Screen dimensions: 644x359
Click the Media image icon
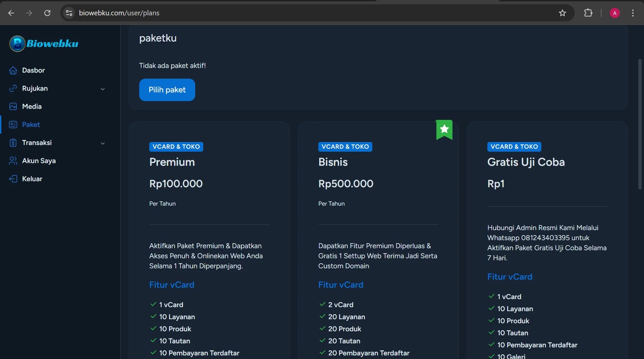point(13,107)
